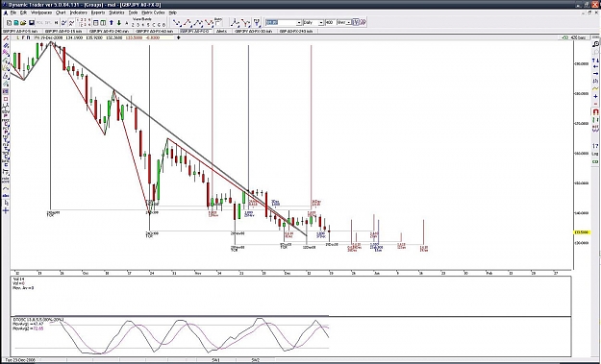Screen dimensions: 601x364
Task: Click the 400 bars input field
Action: click(x=331, y=23)
